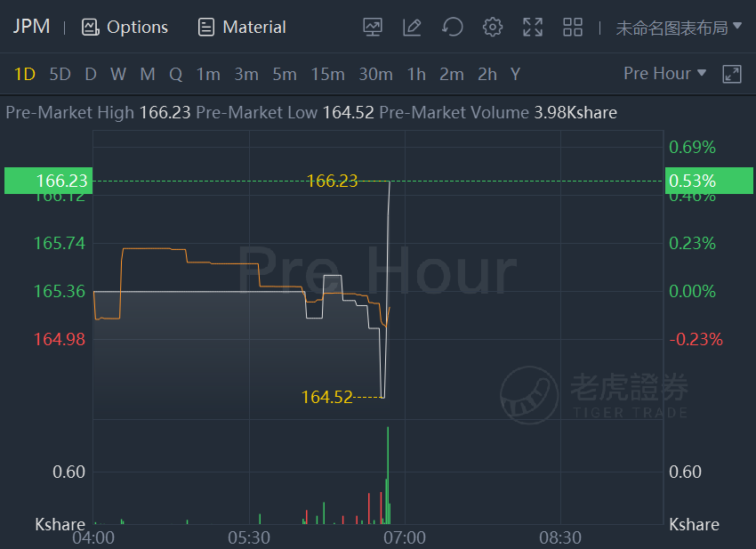The image size is (756, 549).
Task: Switch to the 30m interval
Action: [375, 74]
